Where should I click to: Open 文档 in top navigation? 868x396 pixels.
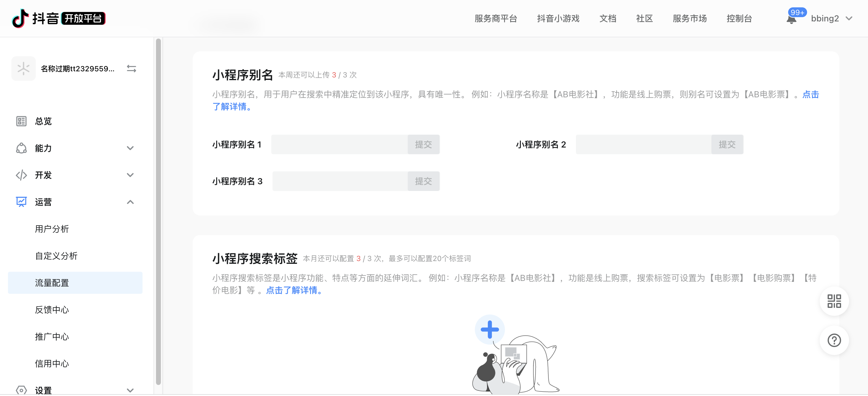coord(607,19)
